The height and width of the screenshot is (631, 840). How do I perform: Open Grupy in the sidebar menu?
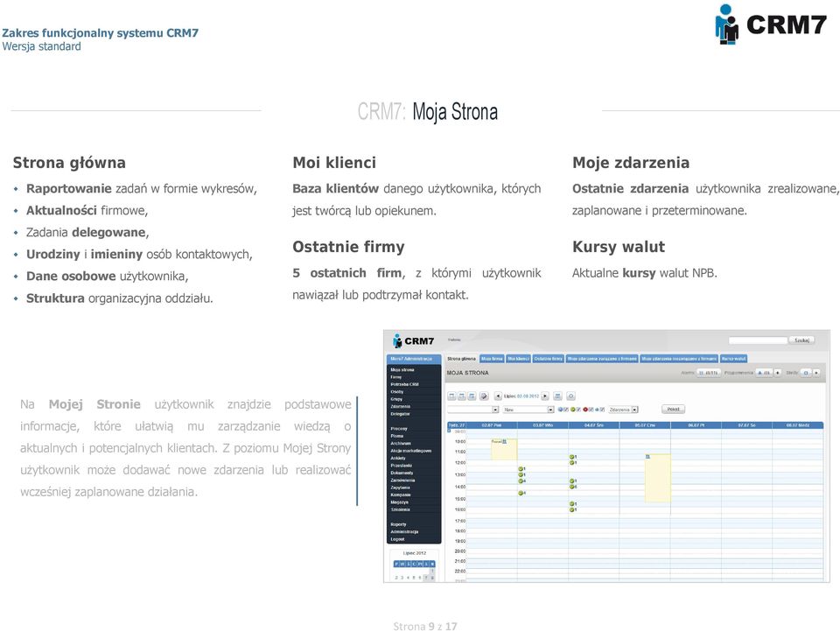(396, 399)
